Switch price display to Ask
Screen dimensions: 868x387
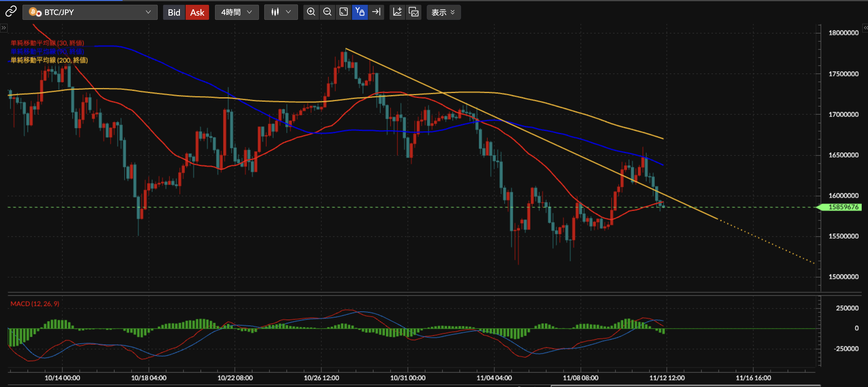pos(197,13)
